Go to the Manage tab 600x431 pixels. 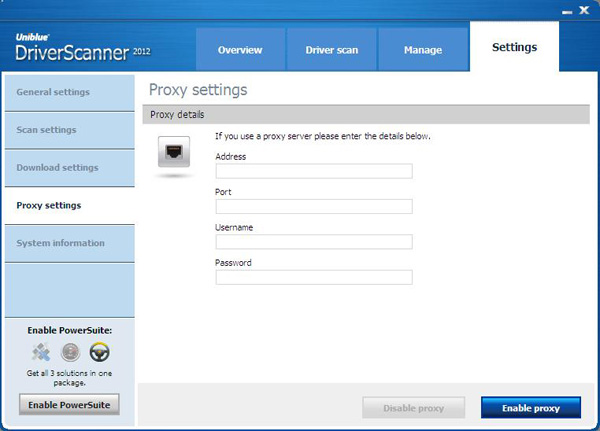422,49
